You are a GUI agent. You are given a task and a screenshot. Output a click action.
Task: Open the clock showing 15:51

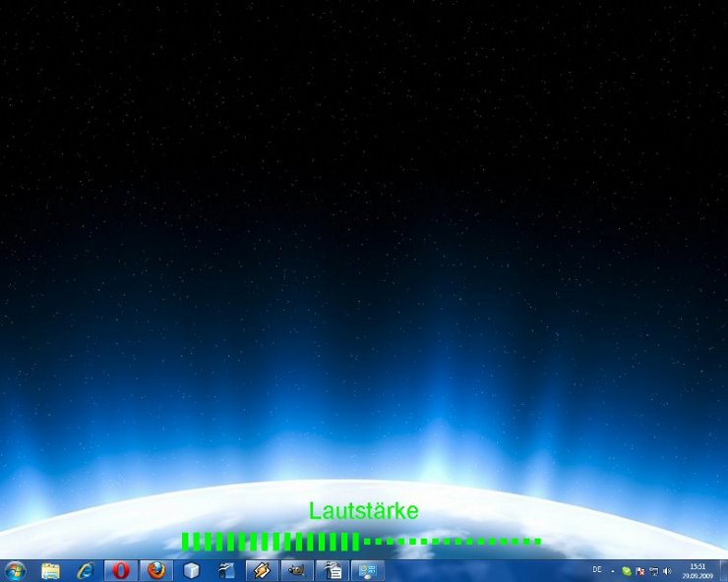[698, 571]
